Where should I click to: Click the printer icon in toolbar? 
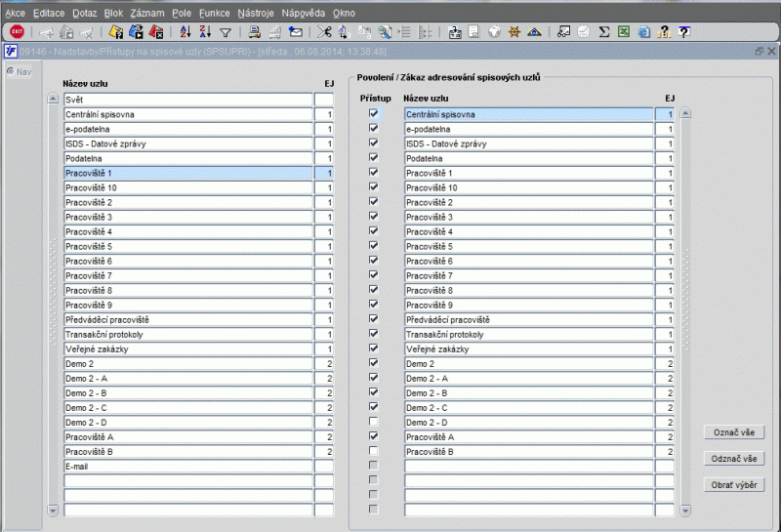(254, 32)
